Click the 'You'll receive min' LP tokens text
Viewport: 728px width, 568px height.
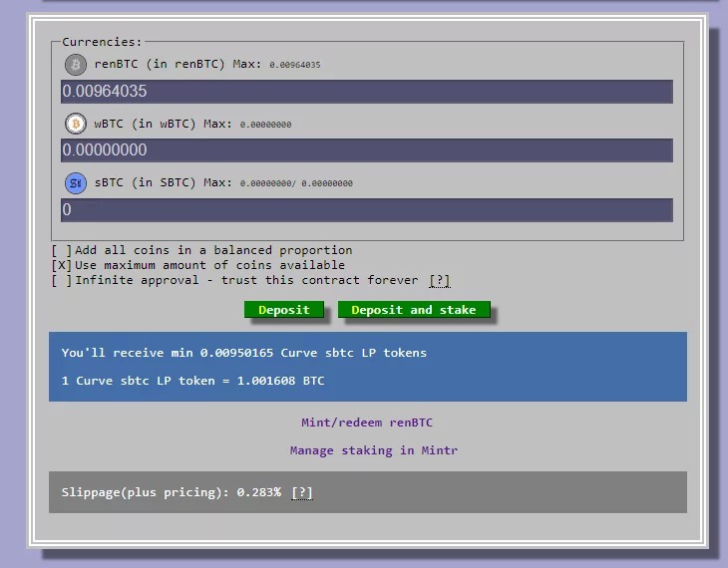[243, 353]
